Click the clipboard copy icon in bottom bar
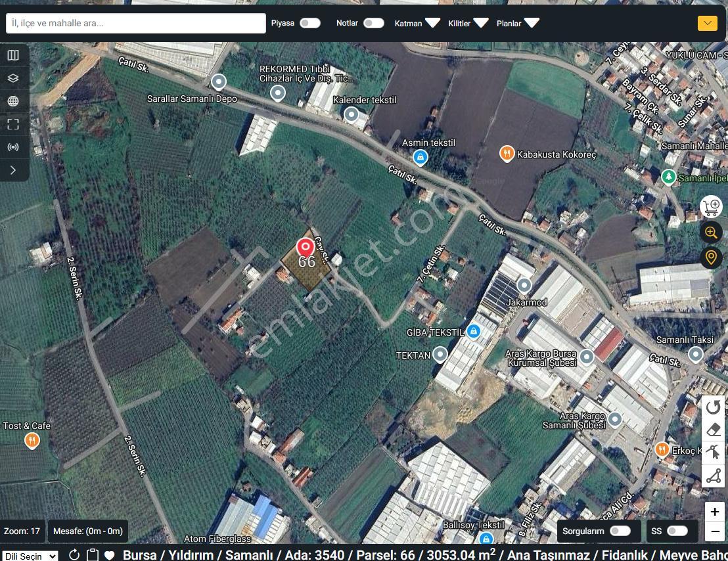 93,555
